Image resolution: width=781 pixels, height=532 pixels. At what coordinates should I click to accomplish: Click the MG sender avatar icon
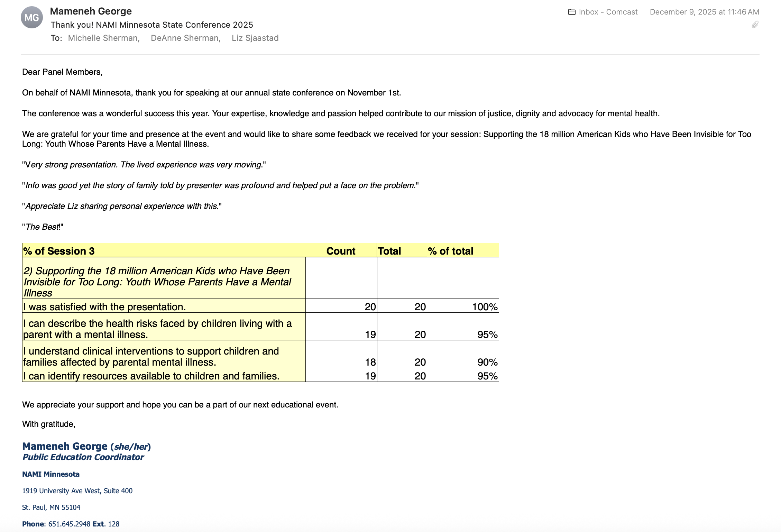32,18
